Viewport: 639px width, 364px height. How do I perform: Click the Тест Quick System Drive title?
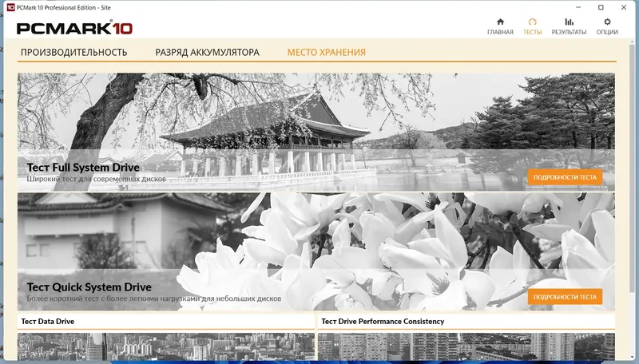coord(89,287)
